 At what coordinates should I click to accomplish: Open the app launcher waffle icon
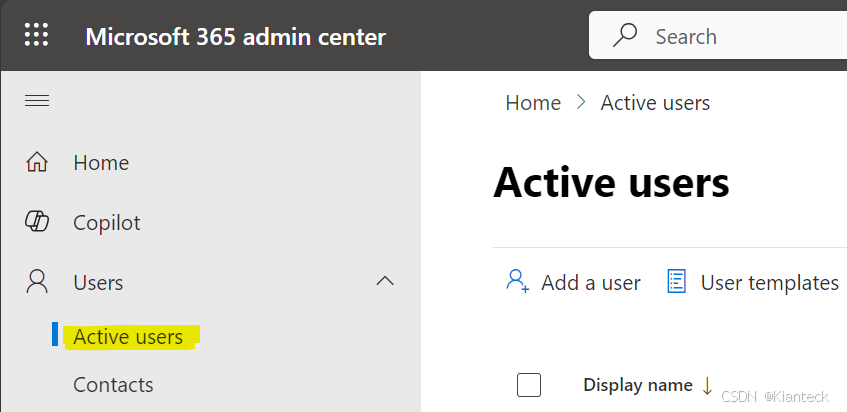(36, 35)
